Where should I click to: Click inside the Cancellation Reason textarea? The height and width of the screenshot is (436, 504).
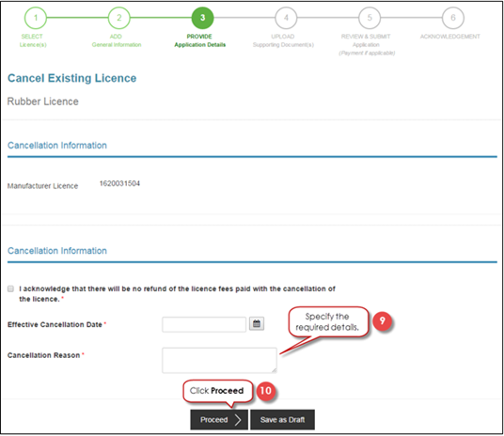click(219, 360)
